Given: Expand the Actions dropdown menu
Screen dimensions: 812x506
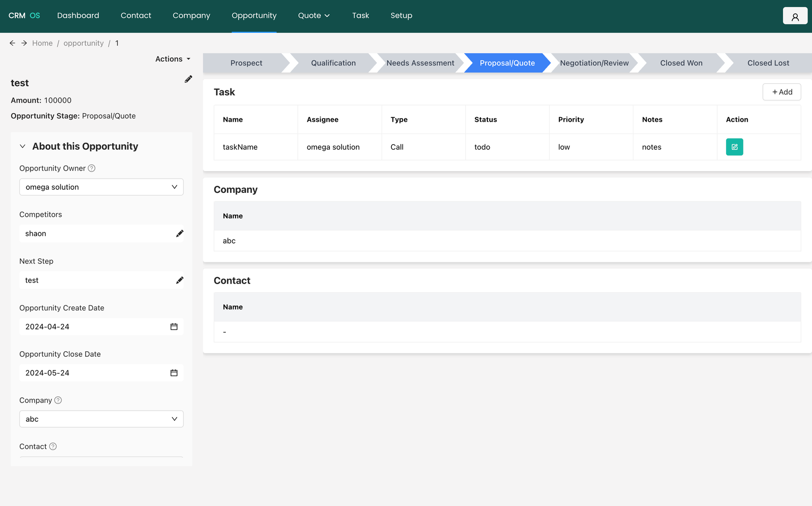Looking at the screenshot, I should [x=173, y=59].
